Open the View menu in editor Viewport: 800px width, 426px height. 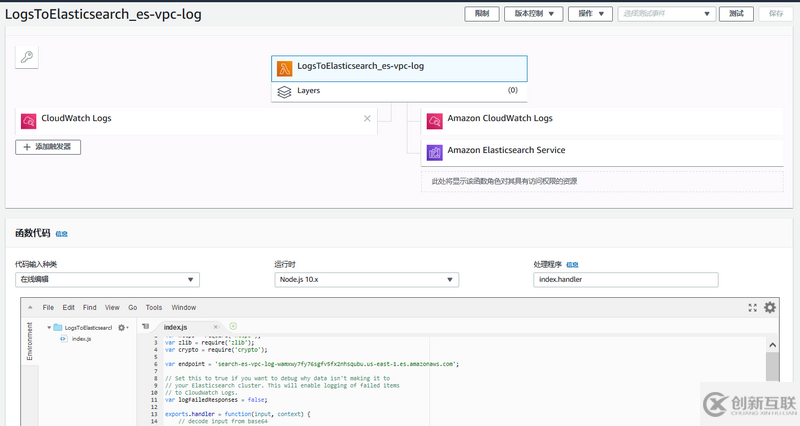112,308
